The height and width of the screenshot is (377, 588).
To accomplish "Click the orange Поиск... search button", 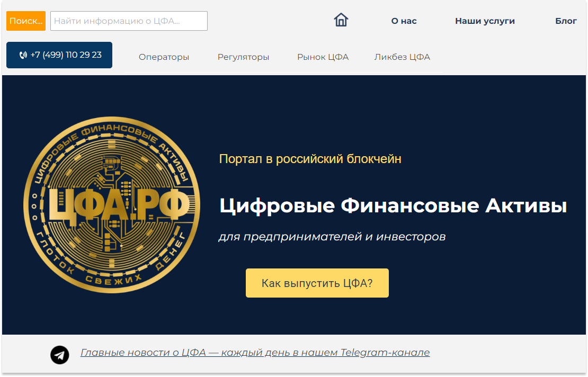I will pos(26,21).
